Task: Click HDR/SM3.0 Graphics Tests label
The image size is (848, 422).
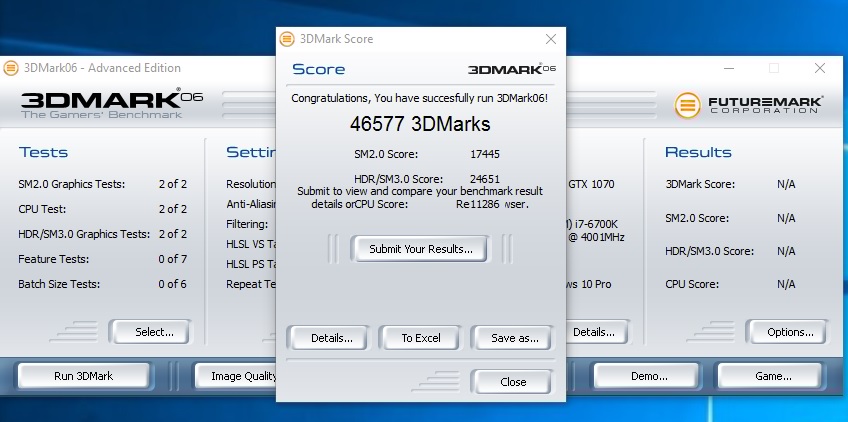Action: [x=84, y=234]
